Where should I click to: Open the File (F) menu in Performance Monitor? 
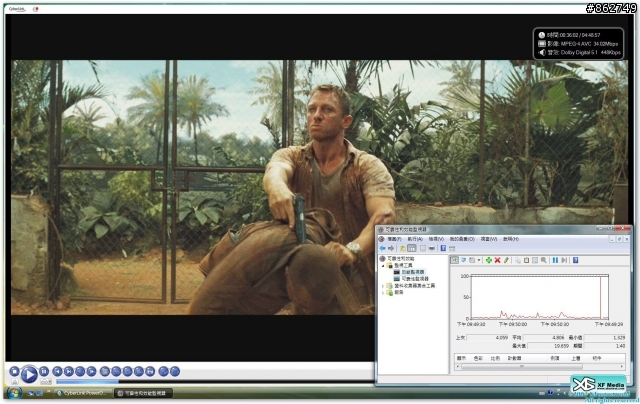tap(395, 239)
